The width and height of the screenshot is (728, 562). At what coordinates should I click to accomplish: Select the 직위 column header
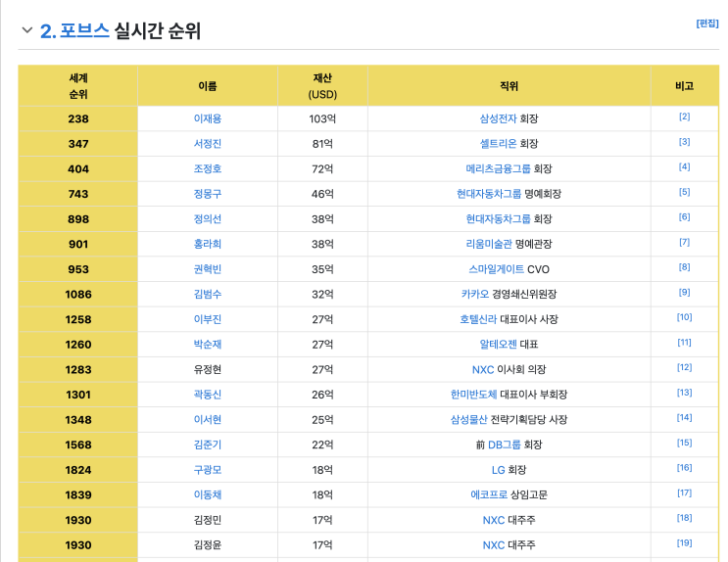pyautogui.click(x=509, y=86)
